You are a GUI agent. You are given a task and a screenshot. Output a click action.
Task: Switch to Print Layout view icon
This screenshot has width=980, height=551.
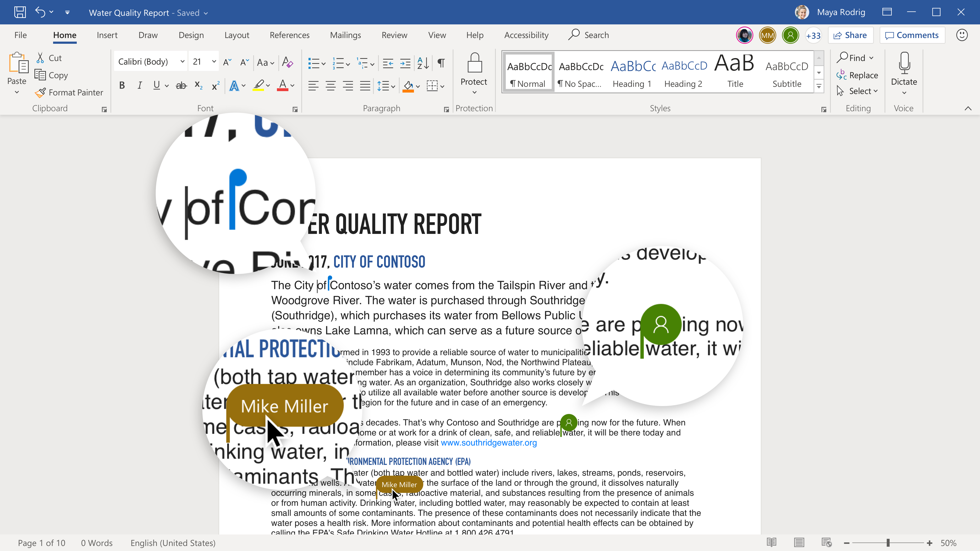[799, 542]
